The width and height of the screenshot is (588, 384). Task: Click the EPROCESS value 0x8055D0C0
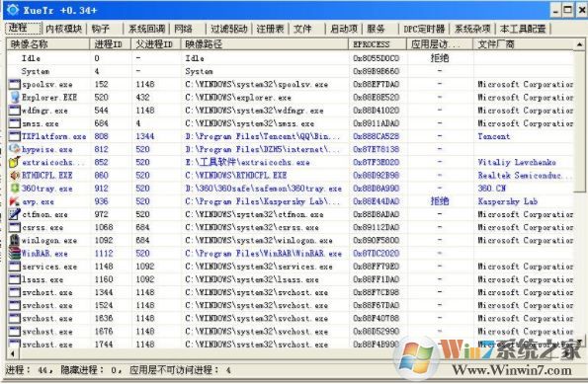(x=377, y=58)
